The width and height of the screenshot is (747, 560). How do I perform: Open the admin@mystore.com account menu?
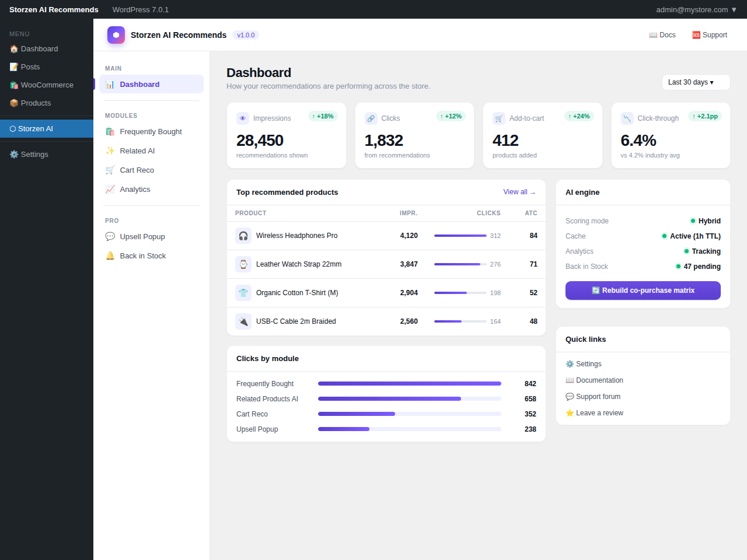[x=696, y=9]
